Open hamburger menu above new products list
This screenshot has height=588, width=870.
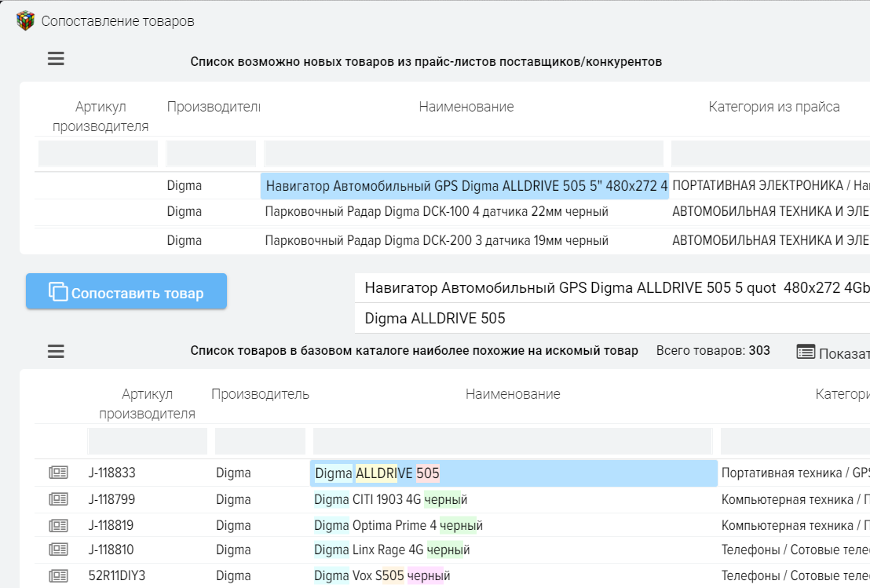[x=56, y=59]
